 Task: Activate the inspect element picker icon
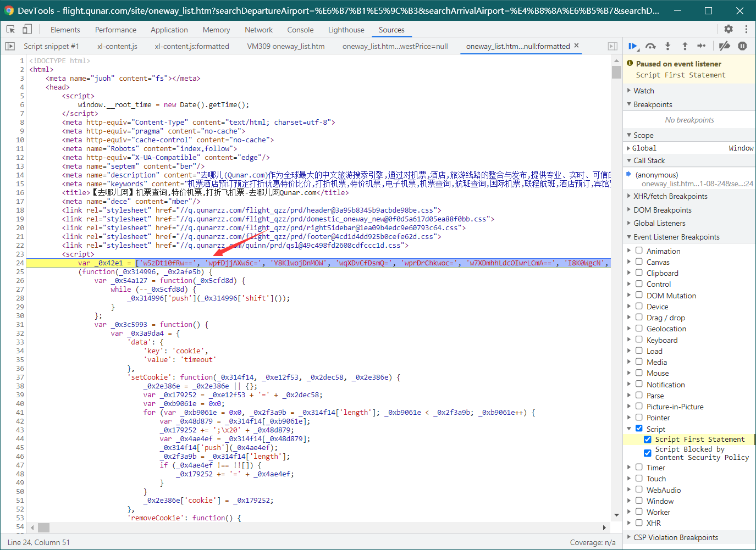[10, 29]
